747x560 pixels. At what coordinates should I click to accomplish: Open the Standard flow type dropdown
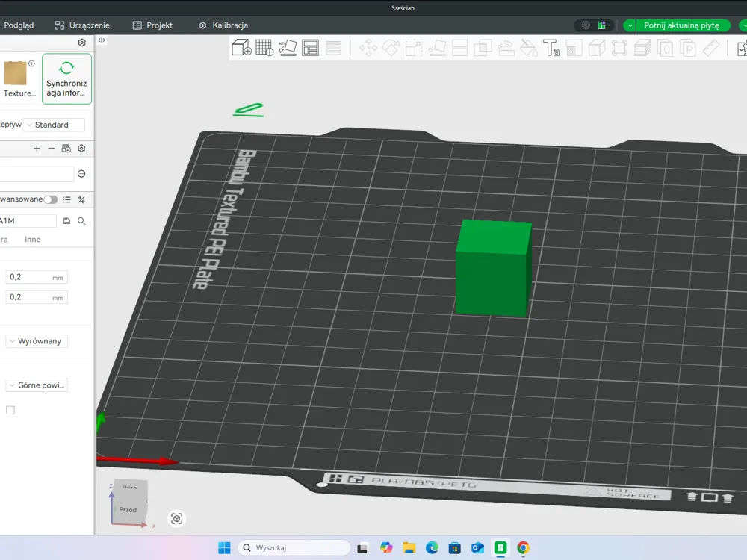pos(55,125)
